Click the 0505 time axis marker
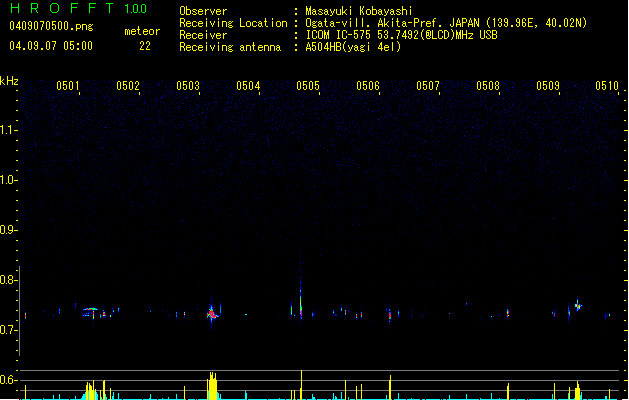 click(308, 86)
